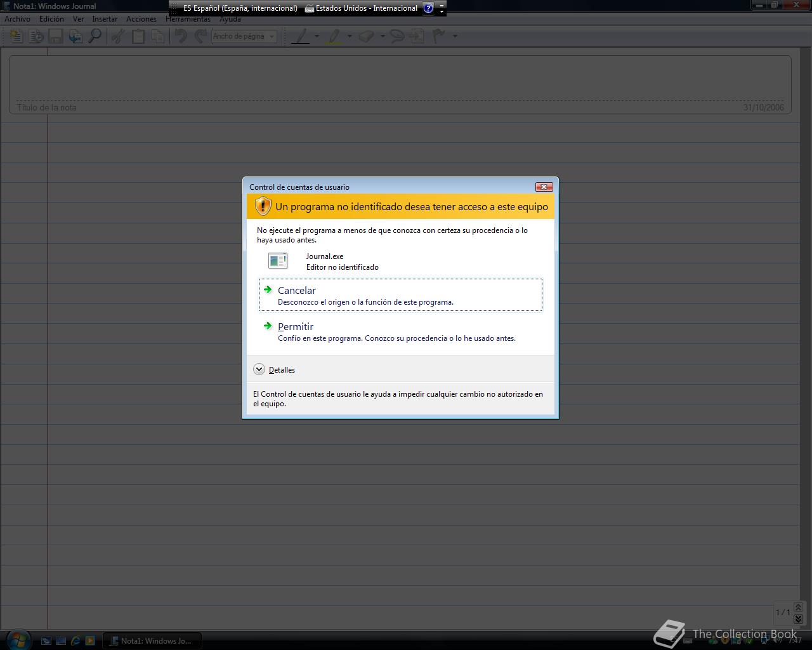Click the 'Título de la nota' field

tap(47, 107)
